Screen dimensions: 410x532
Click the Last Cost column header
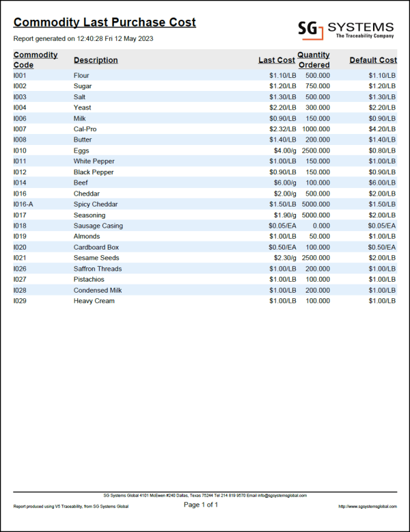(x=276, y=60)
